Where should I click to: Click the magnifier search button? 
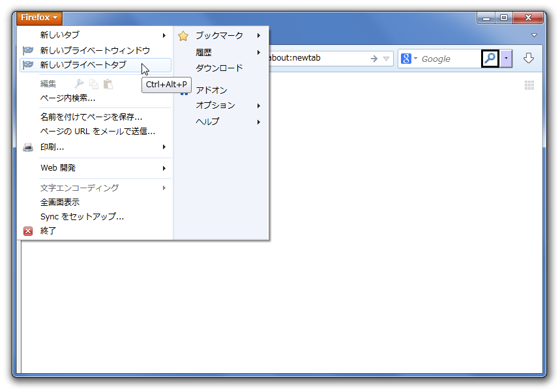tap(490, 58)
